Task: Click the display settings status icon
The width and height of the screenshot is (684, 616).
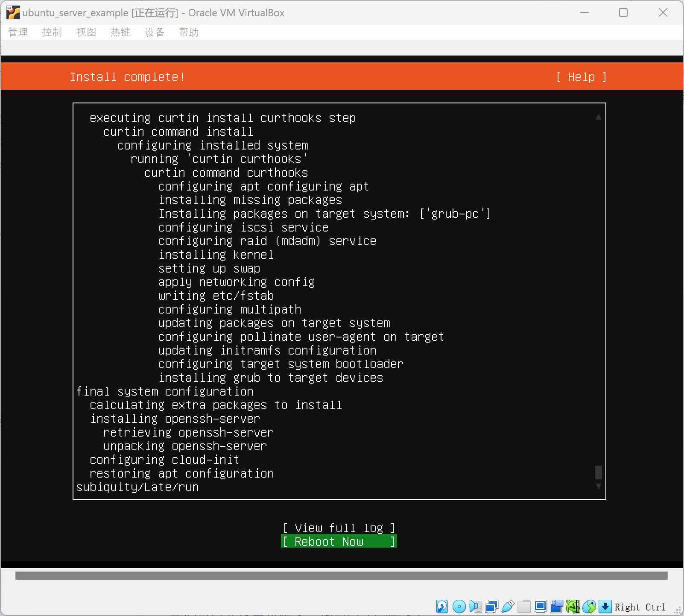Action: pyautogui.click(x=540, y=607)
